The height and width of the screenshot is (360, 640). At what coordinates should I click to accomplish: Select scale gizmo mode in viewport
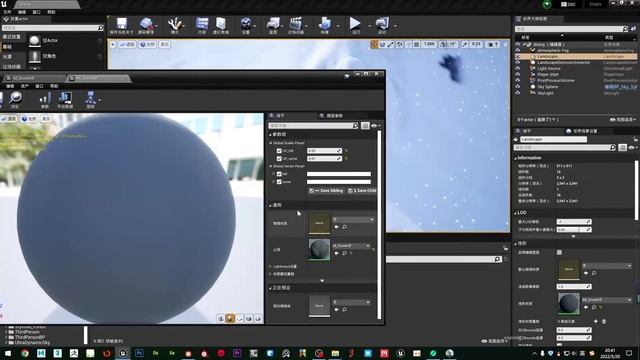coord(391,44)
